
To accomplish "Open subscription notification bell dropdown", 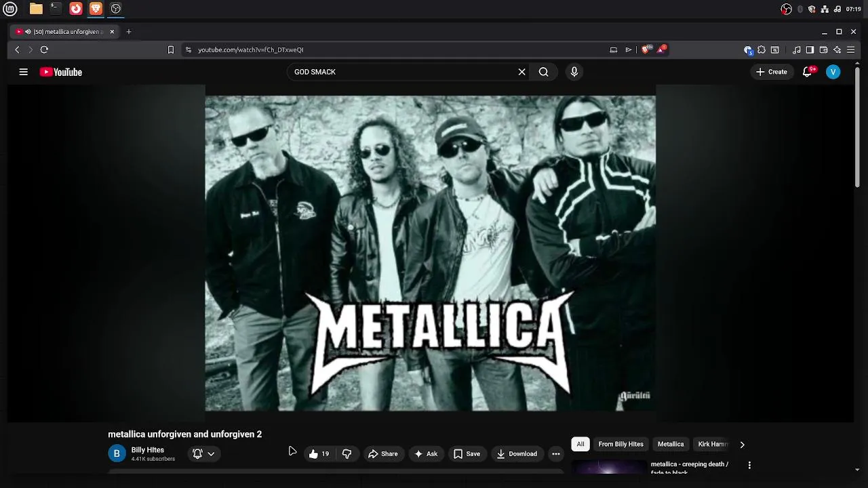I will pos(204,454).
